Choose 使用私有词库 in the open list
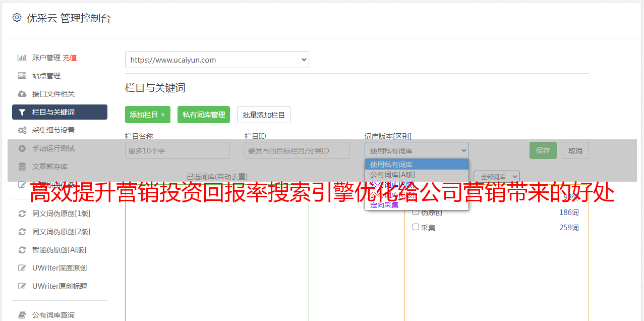The image size is (644, 321). (417, 165)
